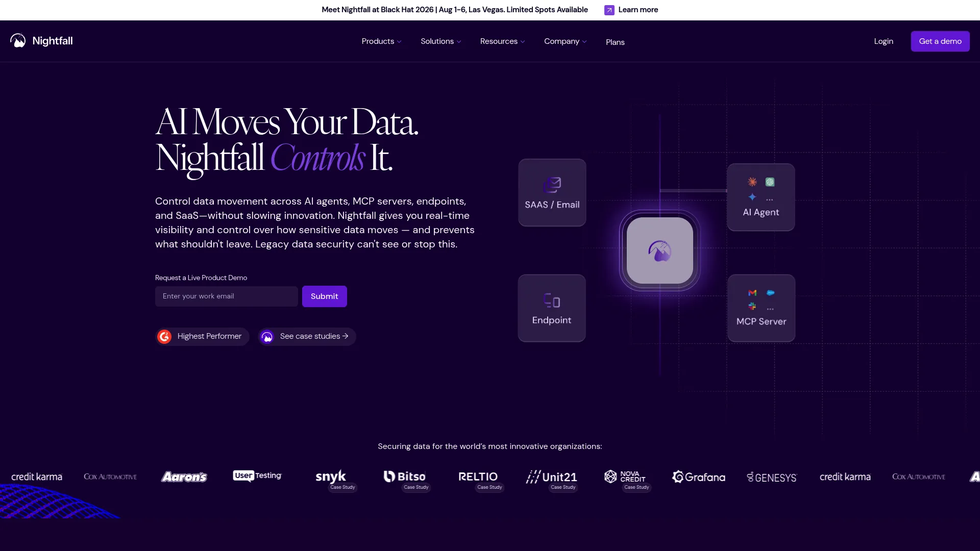Viewport: 980px width, 551px height.
Task: Click the Gmail icon in MCP Server card
Action: [752, 293]
